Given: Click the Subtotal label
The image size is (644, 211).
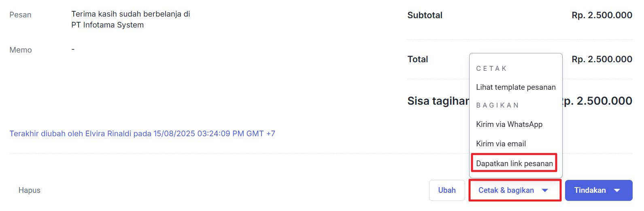Looking at the screenshot, I should point(425,15).
